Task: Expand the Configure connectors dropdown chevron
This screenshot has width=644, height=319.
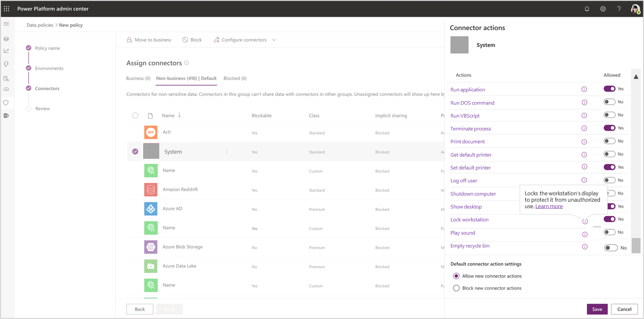Action: [x=274, y=40]
